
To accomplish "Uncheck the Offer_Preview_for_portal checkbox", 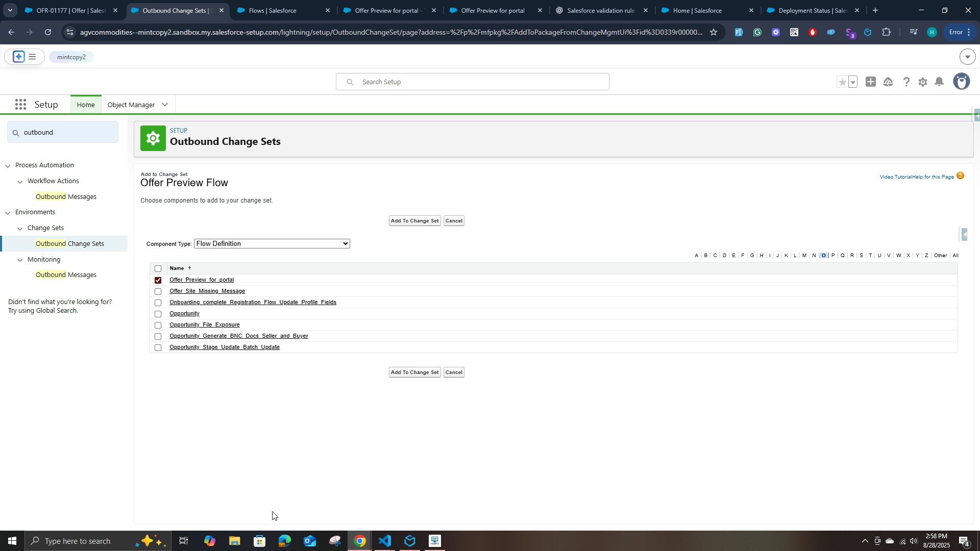I will point(158,280).
